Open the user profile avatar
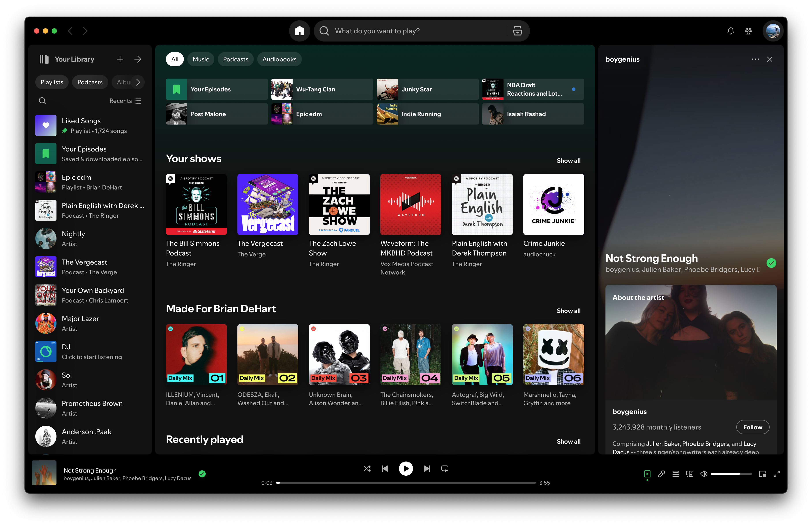The width and height of the screenshot is (812, 526). point(773,31)
